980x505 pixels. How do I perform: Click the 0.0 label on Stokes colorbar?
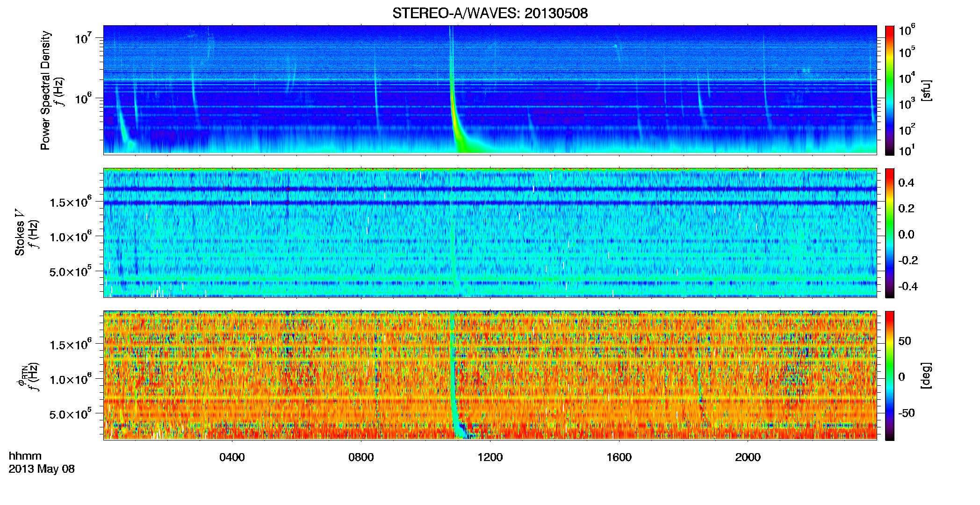pyautogui.click(x=906, y=235)
